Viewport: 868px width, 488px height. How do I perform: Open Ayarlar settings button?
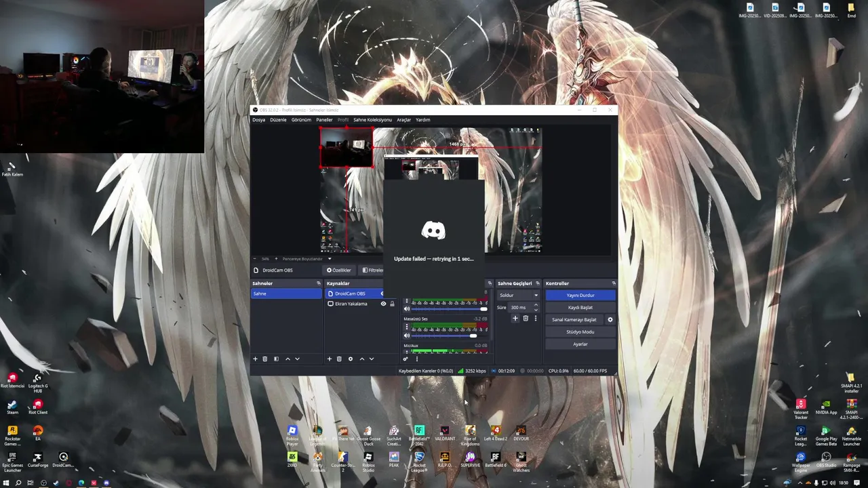click(580, 344)
